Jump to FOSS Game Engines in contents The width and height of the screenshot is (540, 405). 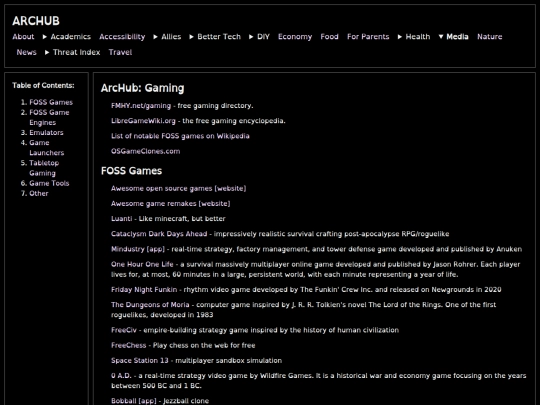(x=49, y=117)
